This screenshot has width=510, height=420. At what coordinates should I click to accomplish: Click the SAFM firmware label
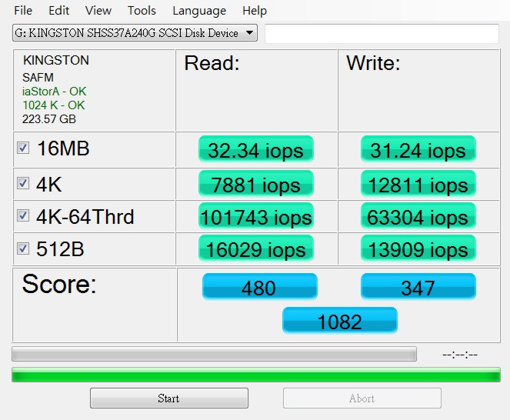pos(38,78)
